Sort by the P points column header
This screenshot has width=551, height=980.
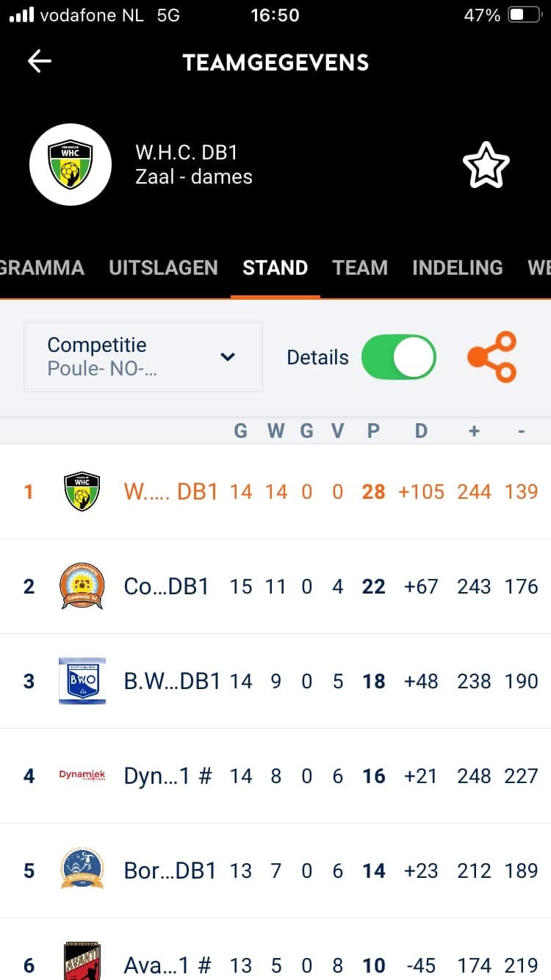(373, 431)
